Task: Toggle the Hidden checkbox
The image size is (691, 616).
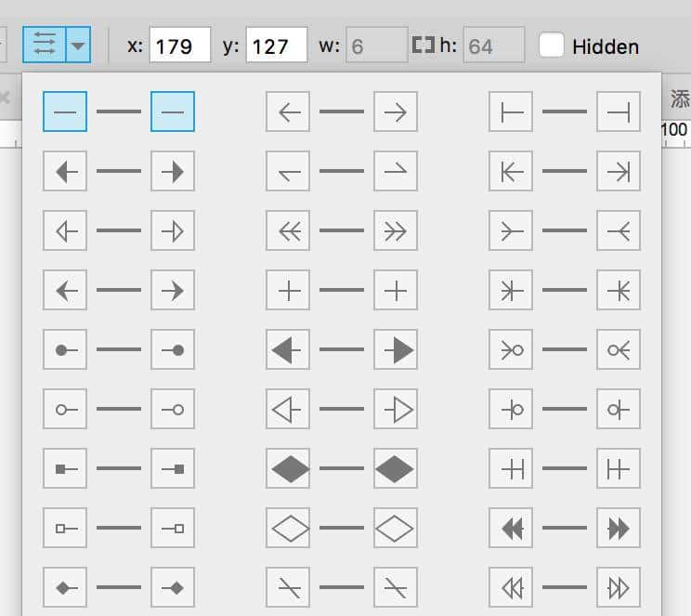Action: tap(552, 45)
